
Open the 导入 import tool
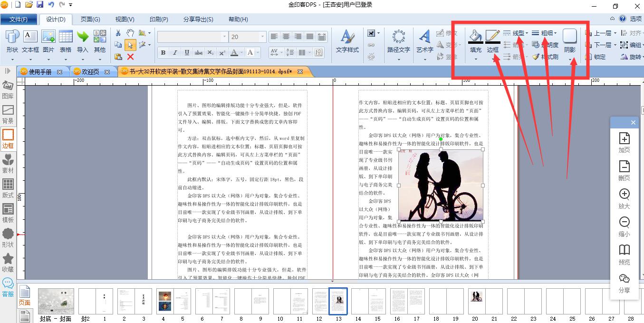pos(83,41)
